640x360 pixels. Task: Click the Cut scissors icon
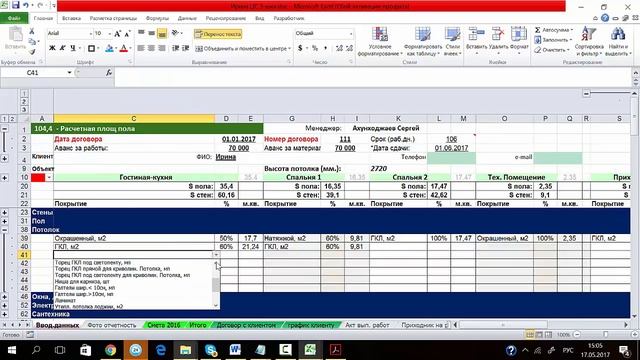31,31
